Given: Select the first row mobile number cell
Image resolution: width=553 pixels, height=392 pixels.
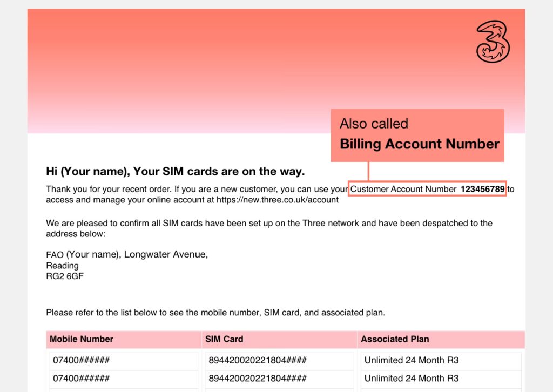Looking at the screenshot, I should pos(82,360).
